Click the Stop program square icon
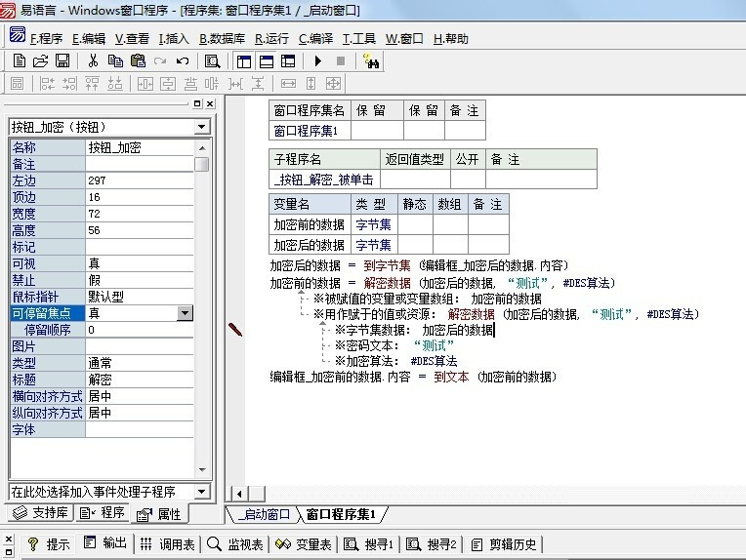 [341, 60]
